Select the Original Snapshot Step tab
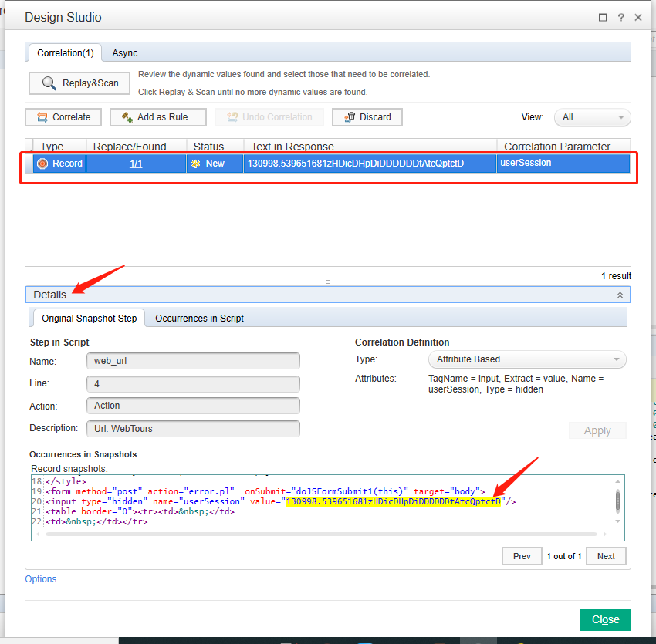The width and height of the screenshot is (656, 644). point(89,319)
